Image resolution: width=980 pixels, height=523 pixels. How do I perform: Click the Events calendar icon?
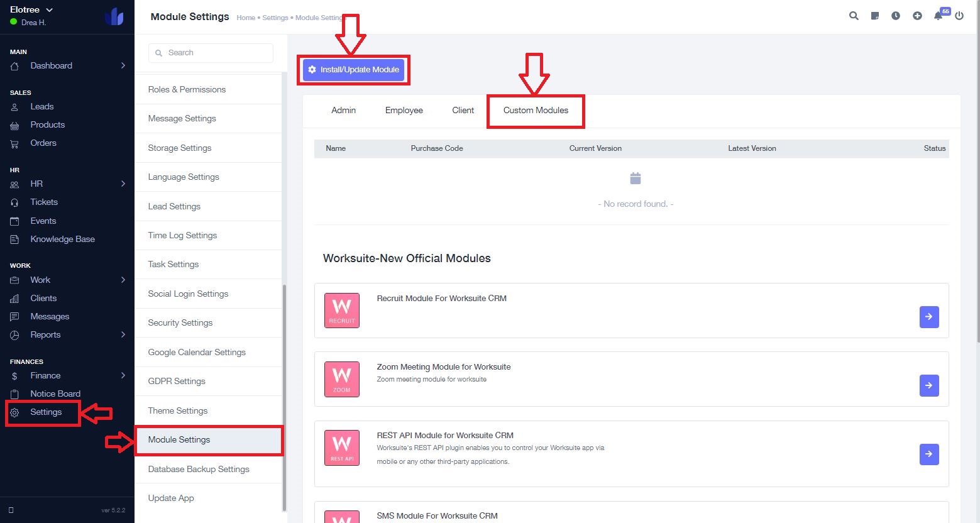point(14,221)
